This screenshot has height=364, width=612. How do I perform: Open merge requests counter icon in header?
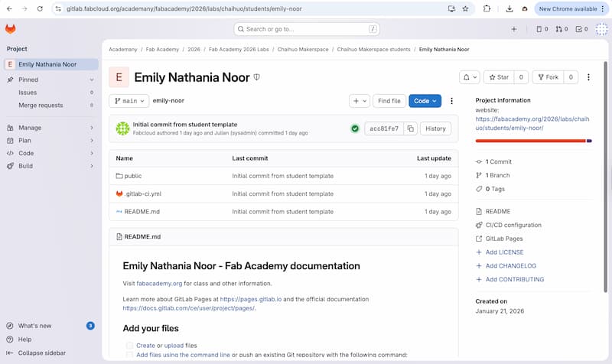[x=562, y=29]
